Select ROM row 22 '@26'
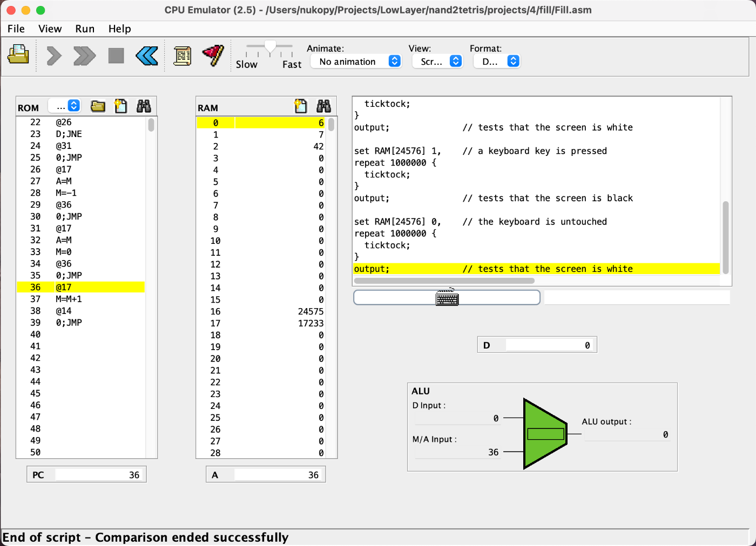 click(81, 122)
